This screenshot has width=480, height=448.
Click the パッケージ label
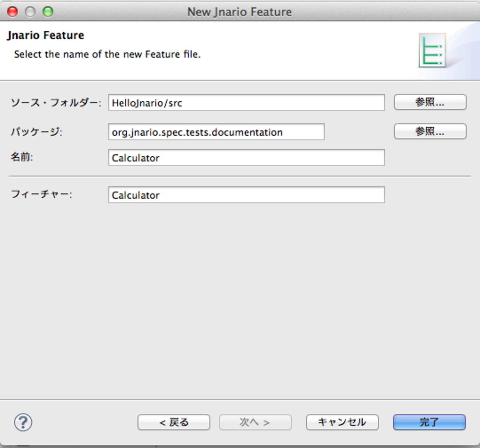pyautogui.click(x=36, y=132)
